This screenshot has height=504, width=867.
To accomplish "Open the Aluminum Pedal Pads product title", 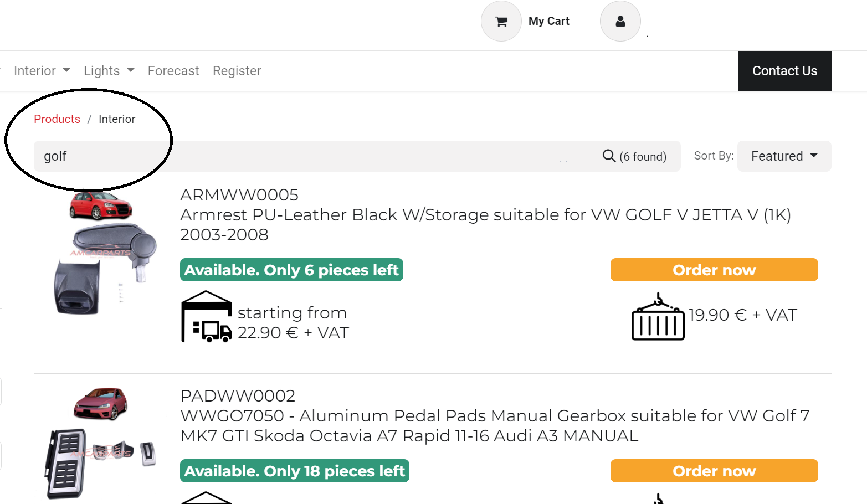I will pyautogui.click(x=495, y=425).
